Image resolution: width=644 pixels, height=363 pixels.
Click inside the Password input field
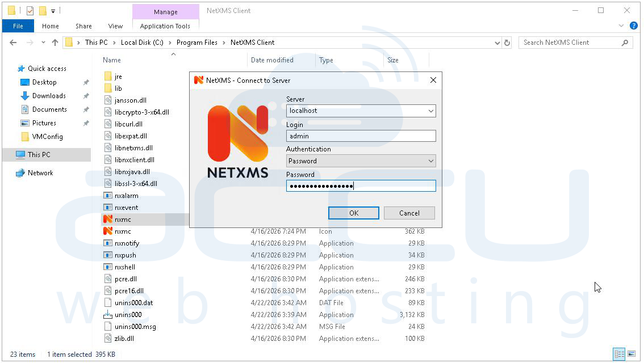click(x=361, y=186)
